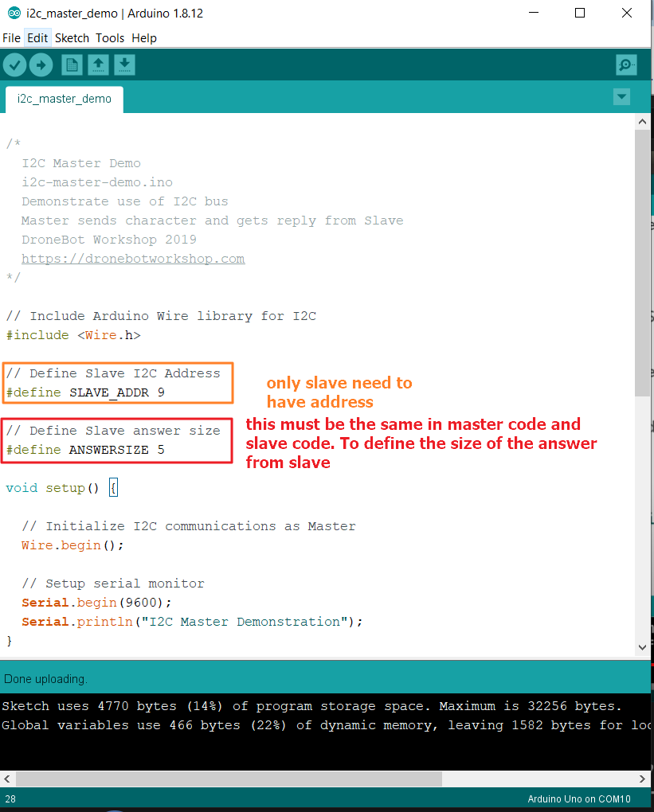Click the 'void setup()' line
Viewport: 654px width, 812px height.
61,488
